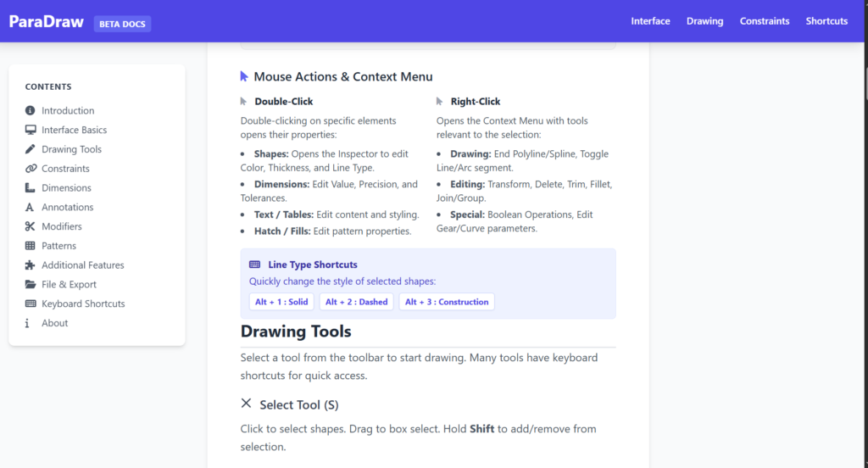Click the grid icon beside Patterns
Viewport: 868px width, 468px height.
coord(30,245)
